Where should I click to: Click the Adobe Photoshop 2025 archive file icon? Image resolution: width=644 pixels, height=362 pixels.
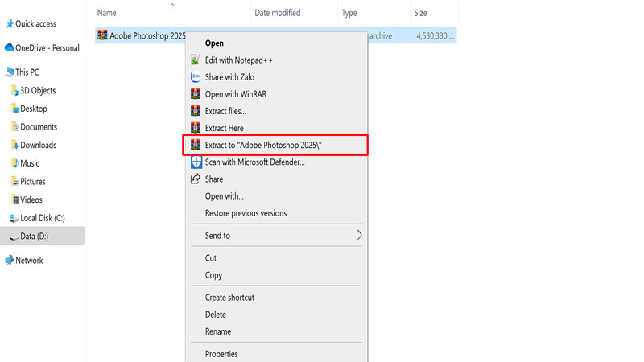[102, 35]
